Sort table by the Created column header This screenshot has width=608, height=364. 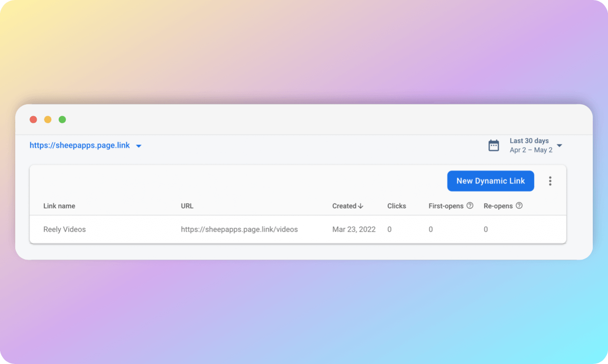point(344,206)
